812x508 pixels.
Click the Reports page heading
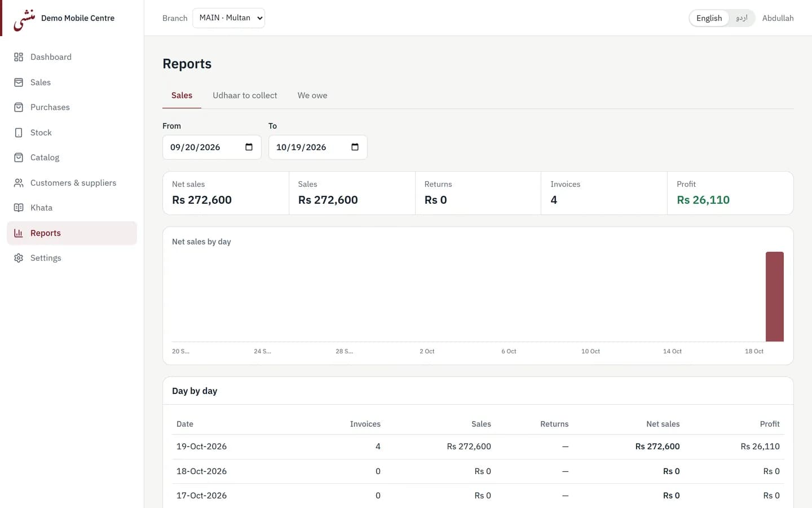[187, 64]
